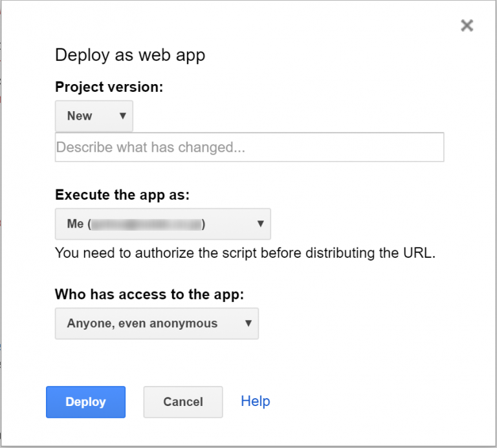Open the Project version dropdown showing New
Image resolution: width=497 pixels, height=448 pixels.
pyautogui.click(x=94, y=116)
